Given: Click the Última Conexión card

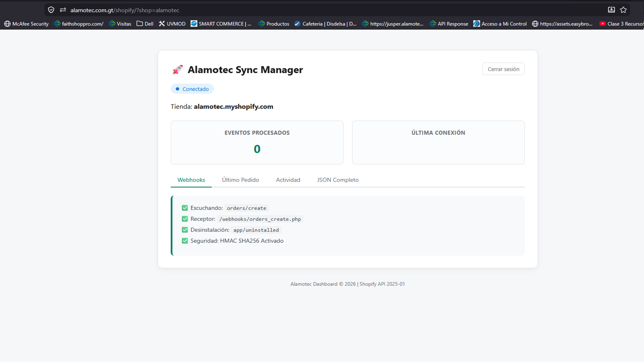Looking at the screenshot, I should click(438, 142).
